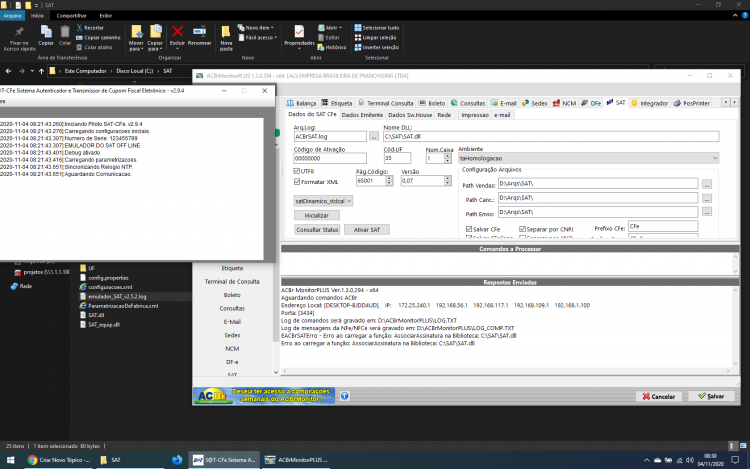Click the Renomear icon
This screenshot has width=750, height=469.
pyautogui.click(x=199, y=32)
